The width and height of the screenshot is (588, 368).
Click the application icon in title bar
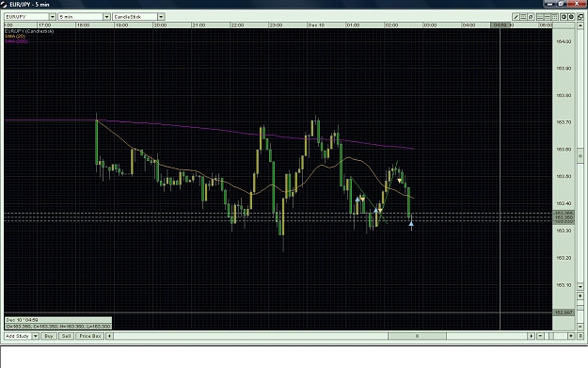(x=4, y=4)
